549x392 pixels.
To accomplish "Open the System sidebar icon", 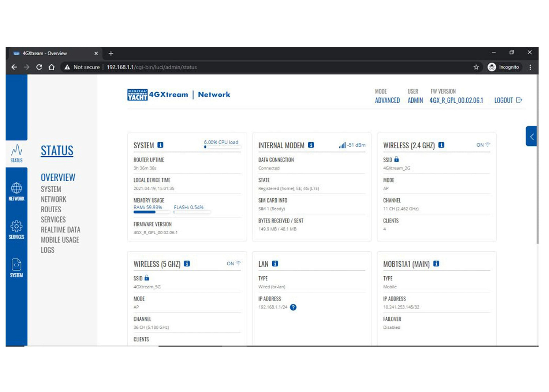I will pos(16,268).
